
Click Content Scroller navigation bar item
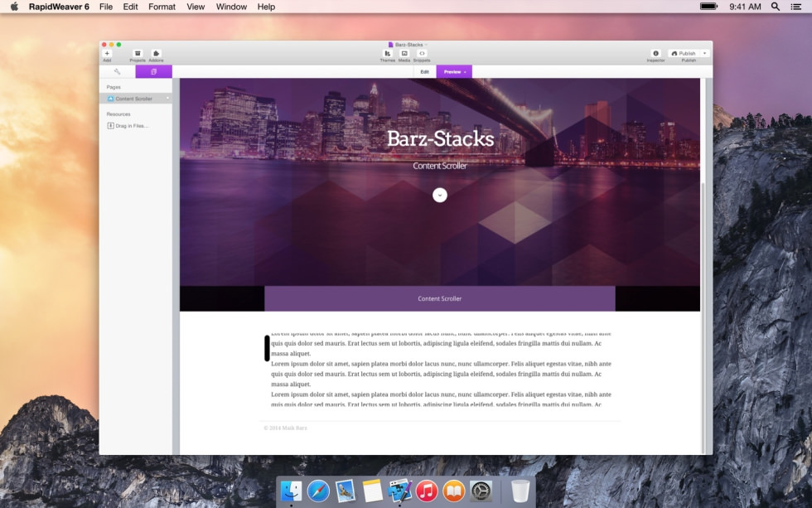[440, 299]
